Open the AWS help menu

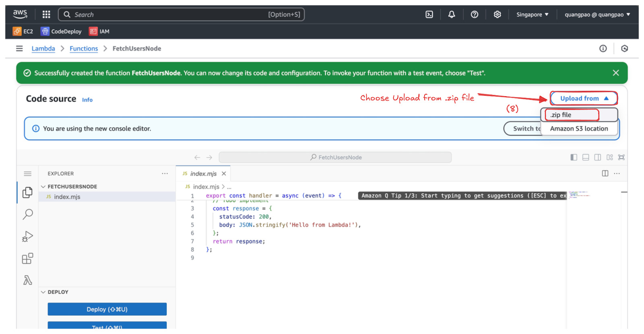click(475, 14)
